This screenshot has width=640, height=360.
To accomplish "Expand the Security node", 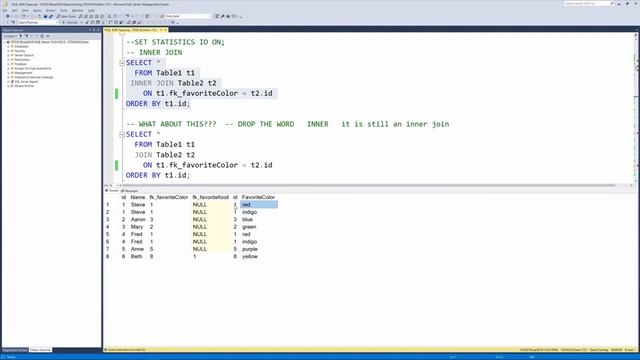I will (x=8, y=51).
